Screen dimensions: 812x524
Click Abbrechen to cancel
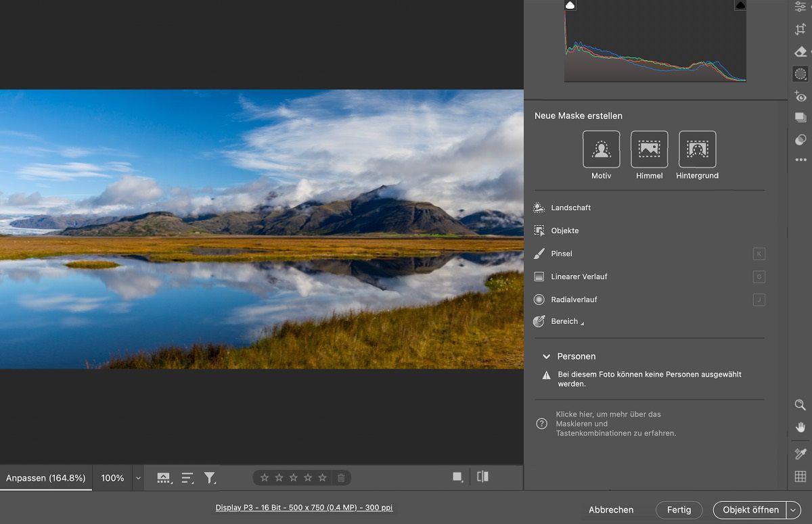click(611, 510)
